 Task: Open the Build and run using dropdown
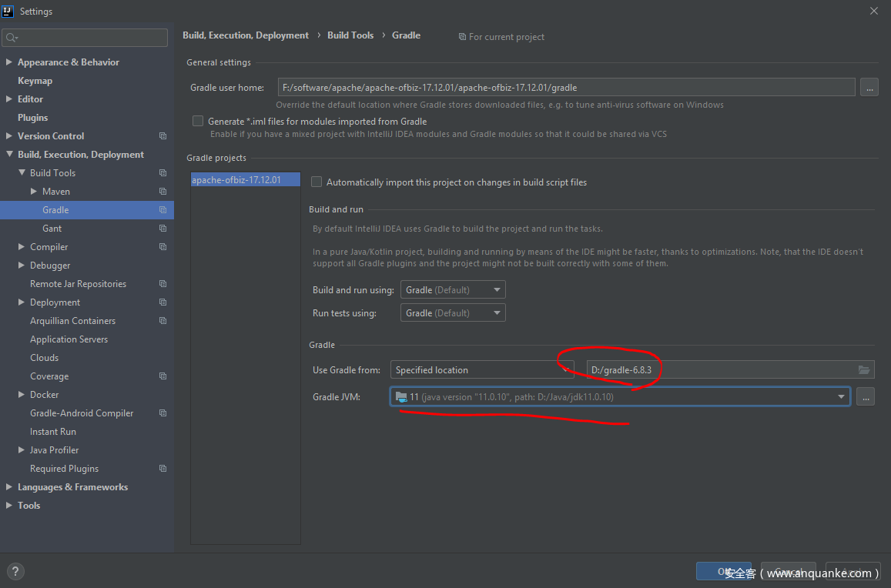tap(453, 289)
